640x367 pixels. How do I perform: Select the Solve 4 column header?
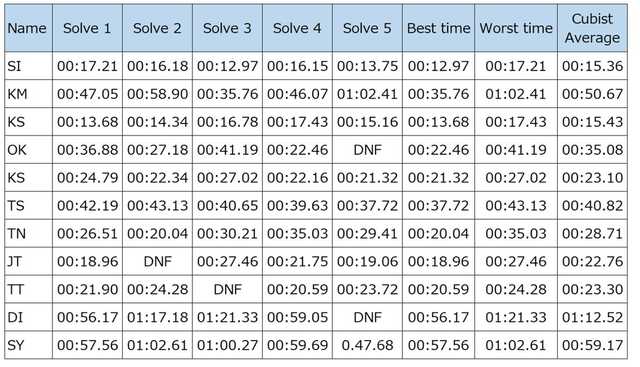coord(297,28)
